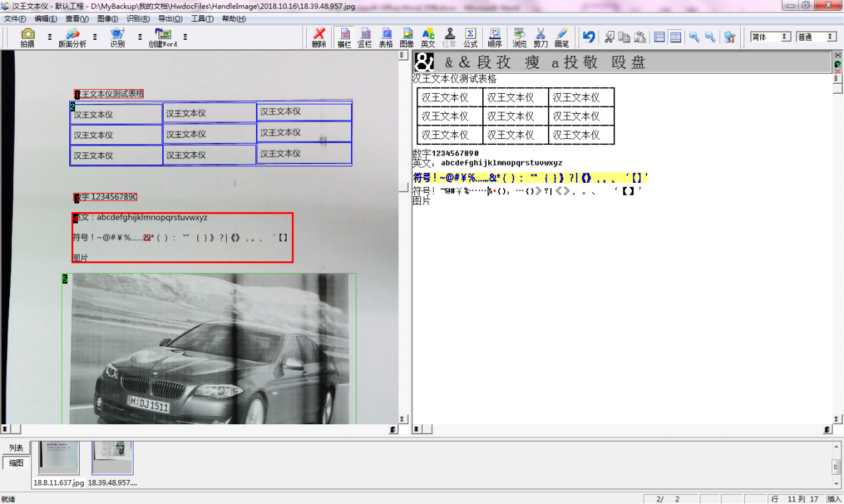844x504 pixels.
Task: Expand the dropdown arrow beside 拍摄
Action: click(49, 37)
